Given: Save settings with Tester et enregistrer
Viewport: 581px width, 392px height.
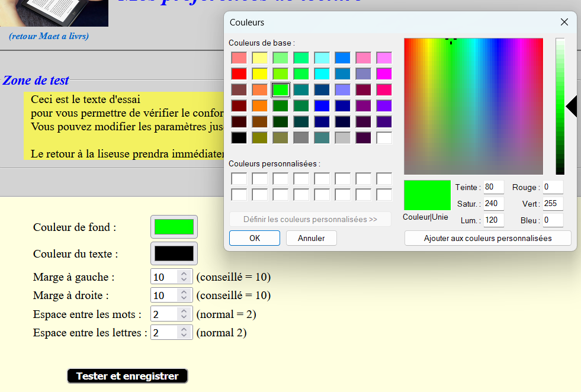Looking at the screenshot, I should [x=127, y=376].
